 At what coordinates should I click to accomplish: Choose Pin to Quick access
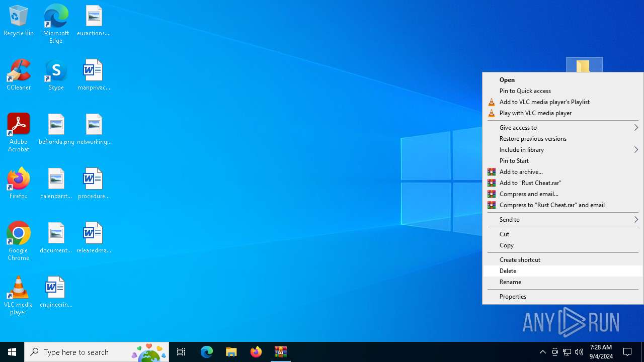click(563, 91)
